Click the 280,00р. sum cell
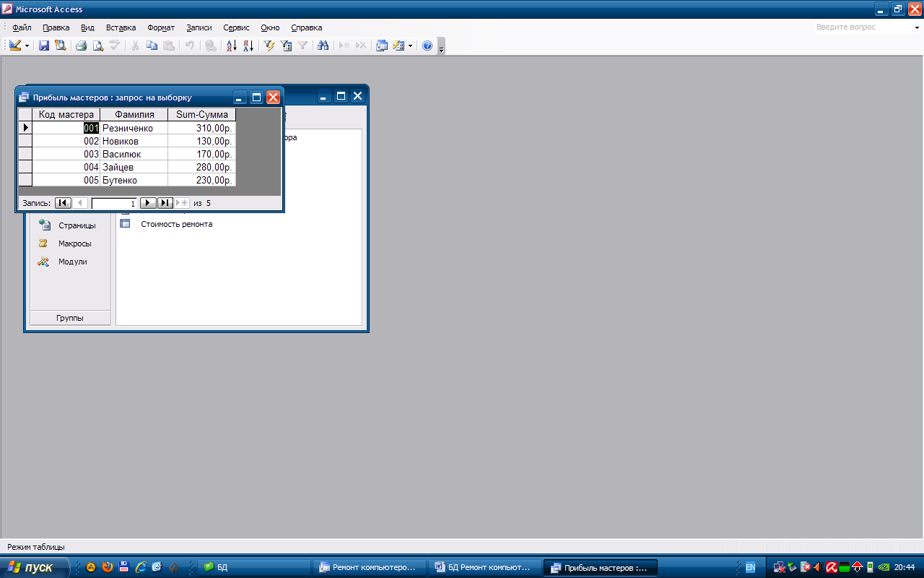 [202, 167]
